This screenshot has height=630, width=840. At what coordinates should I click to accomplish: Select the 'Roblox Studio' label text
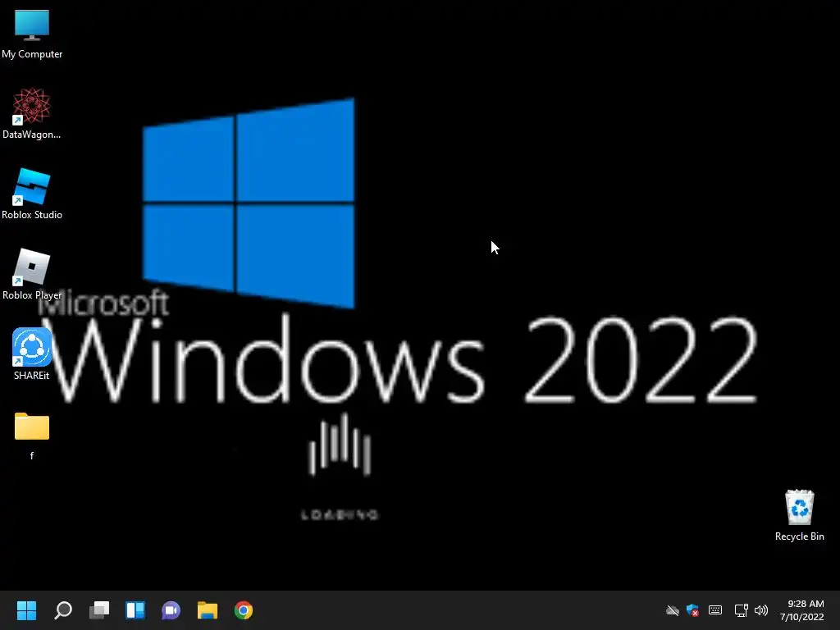(32, 215)
